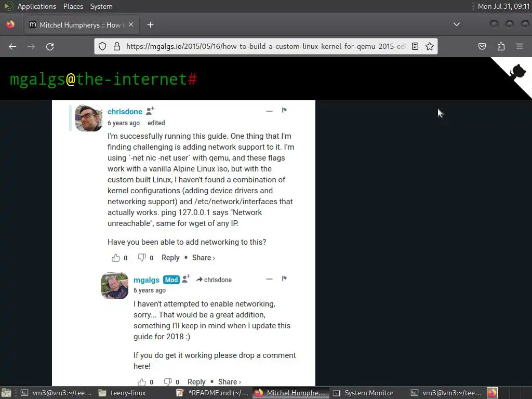Save the page to Pocket

pos(482,46)
